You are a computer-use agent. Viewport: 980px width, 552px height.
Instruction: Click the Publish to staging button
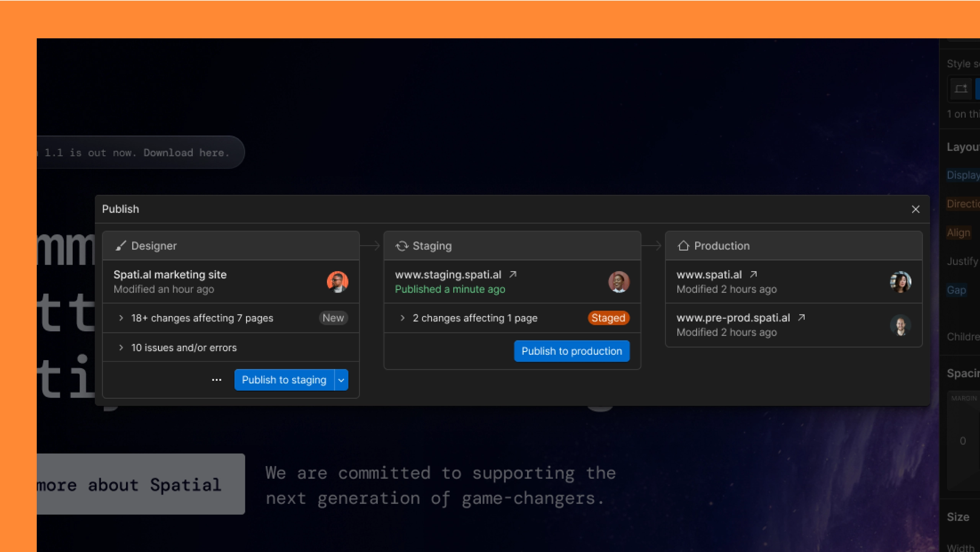pos(284,380)
